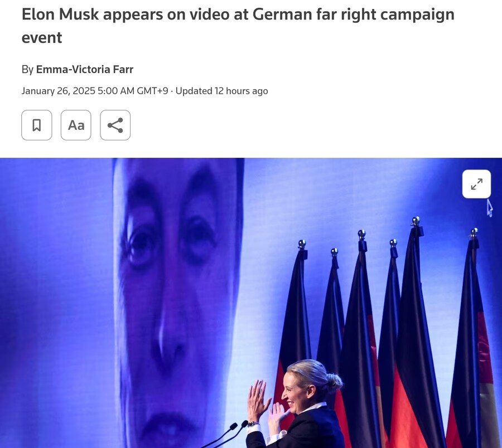This screenshot has height=448, width=502.
Task: Click the silver finial atop the tallest flagpole
Action: coord(416,221)
